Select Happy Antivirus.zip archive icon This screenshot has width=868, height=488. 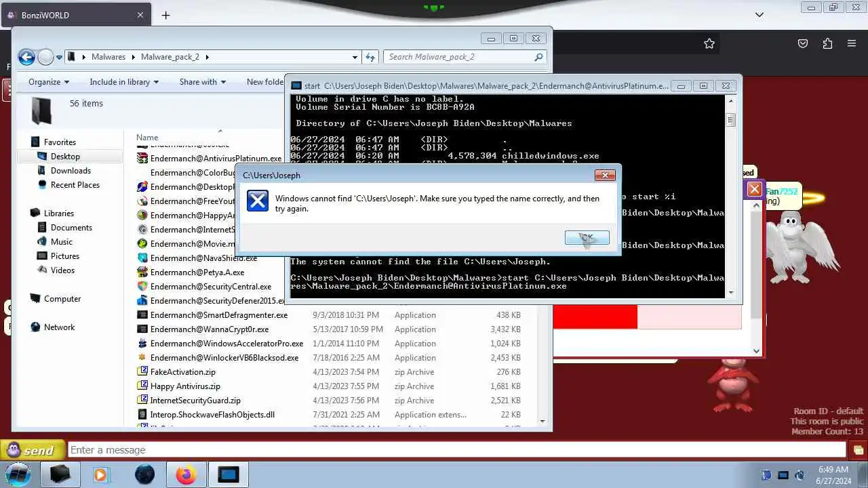[142, 386]
